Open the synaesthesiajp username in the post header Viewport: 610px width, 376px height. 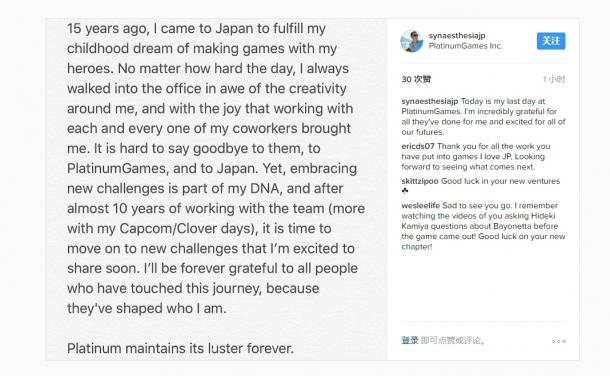click(x=457, y=35)
